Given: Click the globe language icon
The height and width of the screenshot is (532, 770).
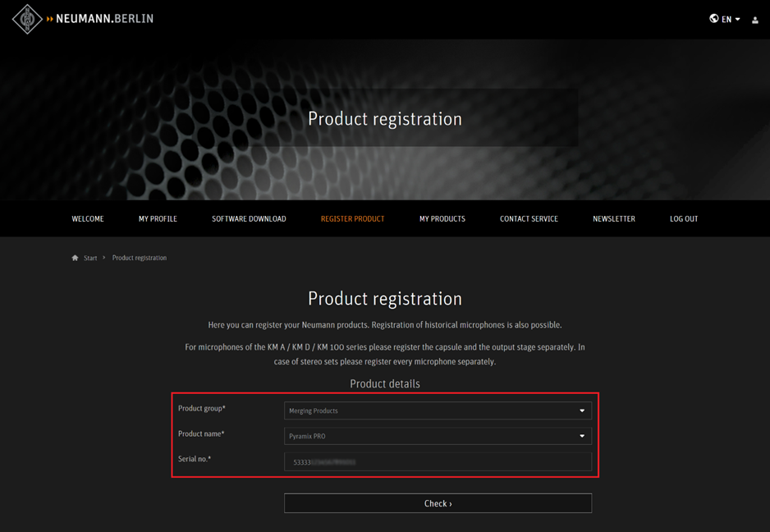Looking at the screenshot, I should tap(714, 19).
